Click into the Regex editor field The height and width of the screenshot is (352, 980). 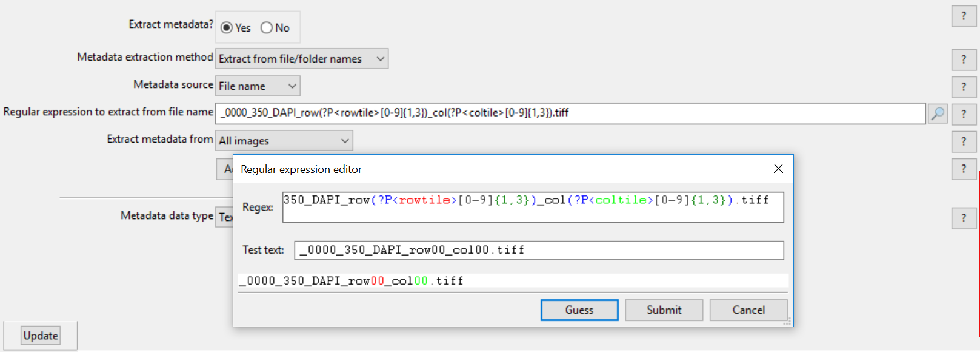coord(533,208)
